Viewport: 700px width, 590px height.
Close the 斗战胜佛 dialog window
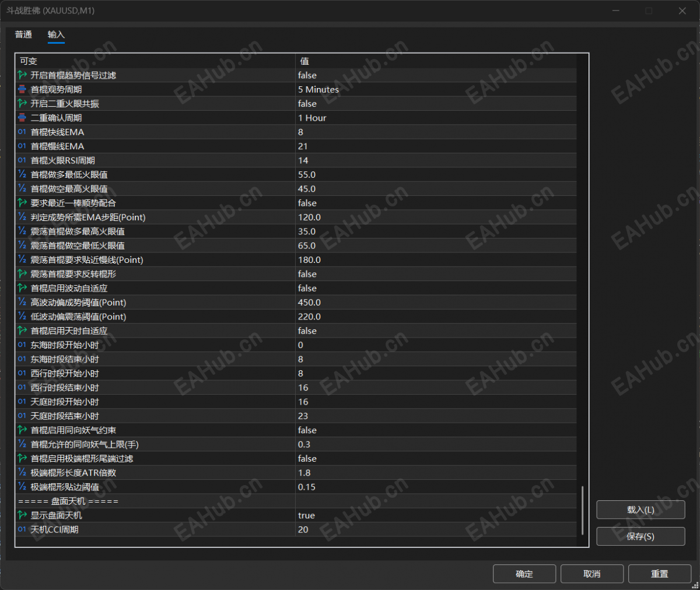point(682,10)
